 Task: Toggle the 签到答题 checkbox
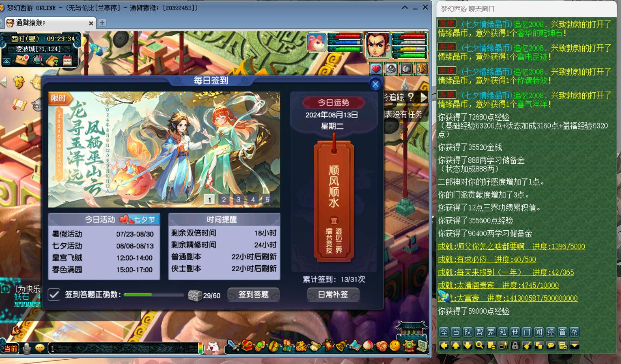54,295
